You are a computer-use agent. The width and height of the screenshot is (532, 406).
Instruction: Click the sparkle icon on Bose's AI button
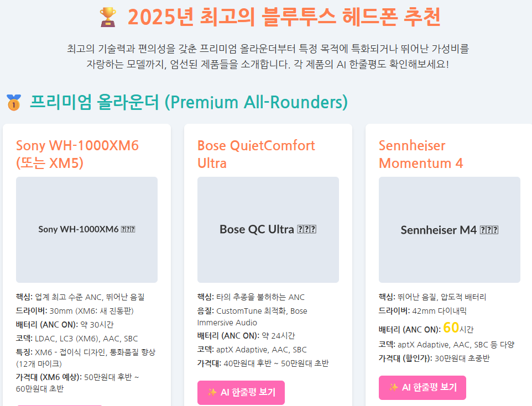[x=212, y=392]
